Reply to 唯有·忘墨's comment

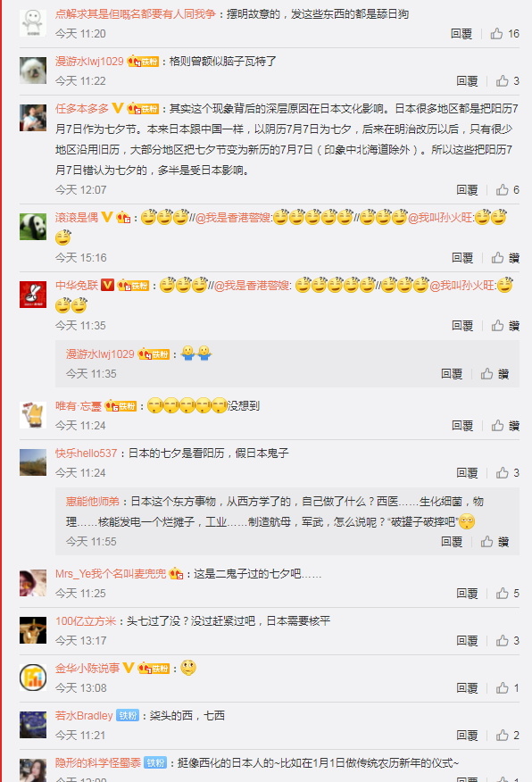tap(461, 426)
